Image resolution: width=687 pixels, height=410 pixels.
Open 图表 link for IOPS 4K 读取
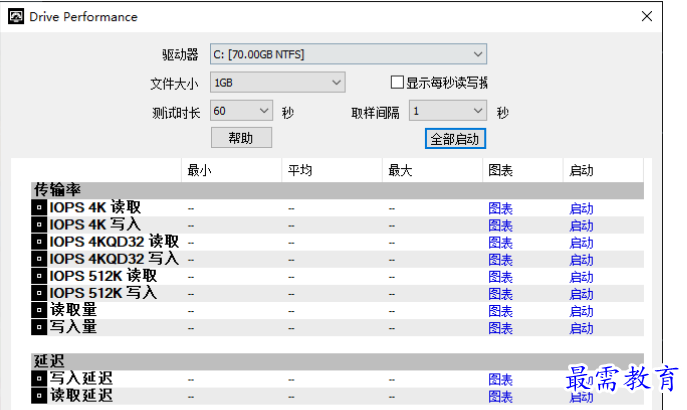[x=500, y=209]
